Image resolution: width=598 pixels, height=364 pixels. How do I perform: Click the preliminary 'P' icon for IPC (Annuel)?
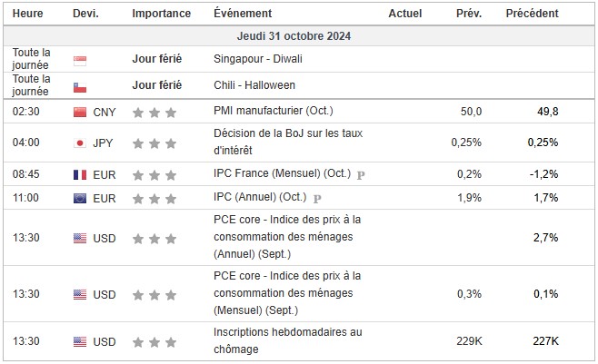(x=317, y=198)
